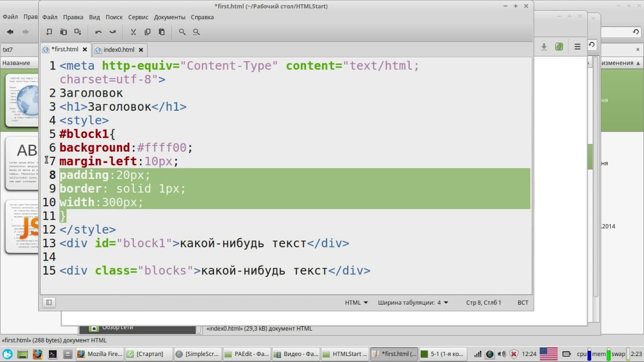The width and height of the screenshot is (644, 362).
Task: Open the Find search magnifier tool
Action: 182,32
